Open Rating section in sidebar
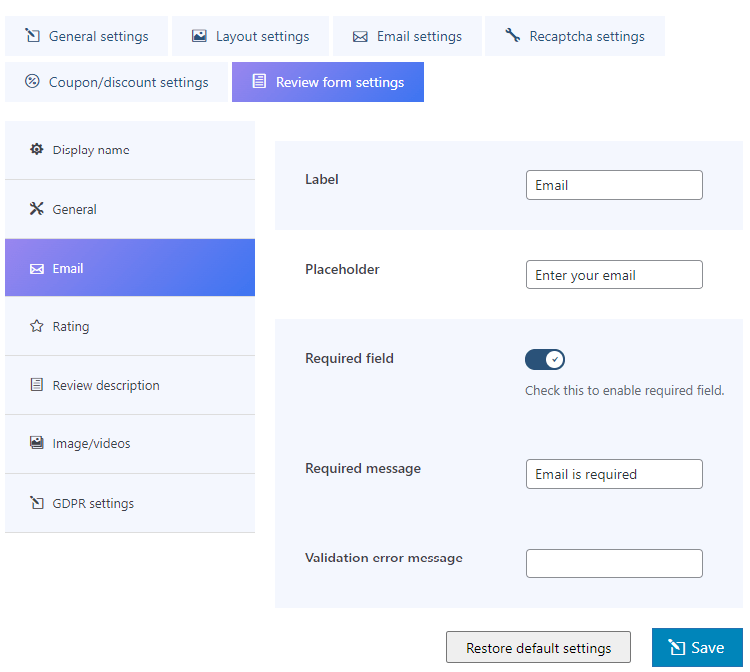This screenshot has height=672, width=750. pyautogui.click(x=130, y=326)
